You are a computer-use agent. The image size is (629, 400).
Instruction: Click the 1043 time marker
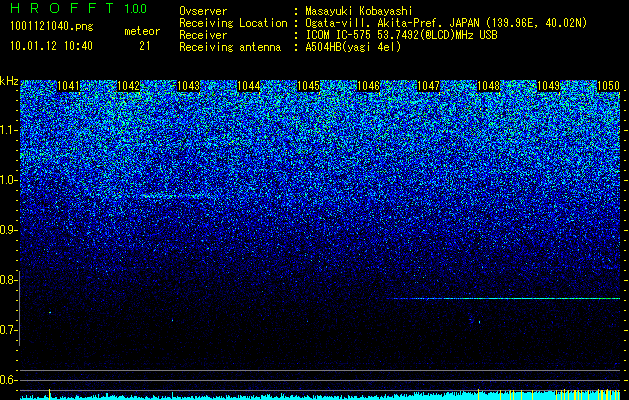coord(188,86)
